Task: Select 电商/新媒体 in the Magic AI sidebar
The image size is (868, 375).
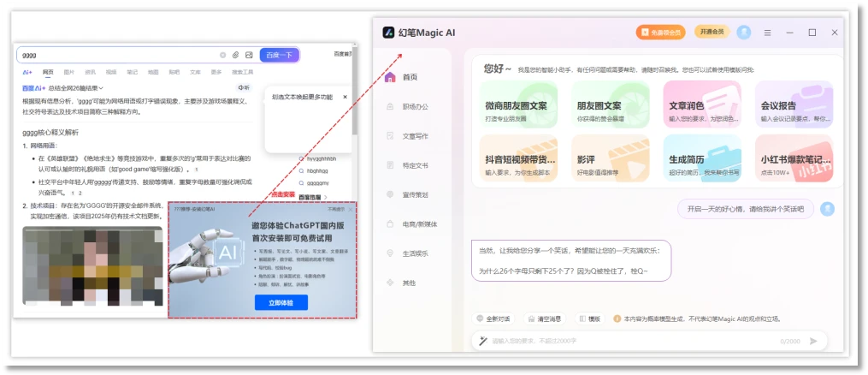Action: [x=412, y=224]
